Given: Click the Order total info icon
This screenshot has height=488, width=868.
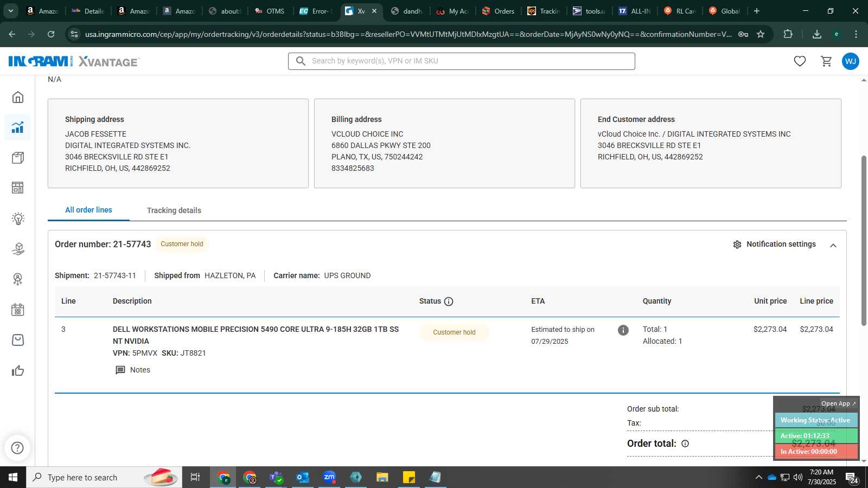Looking at the screenshot, I should (x=685, y=444).
